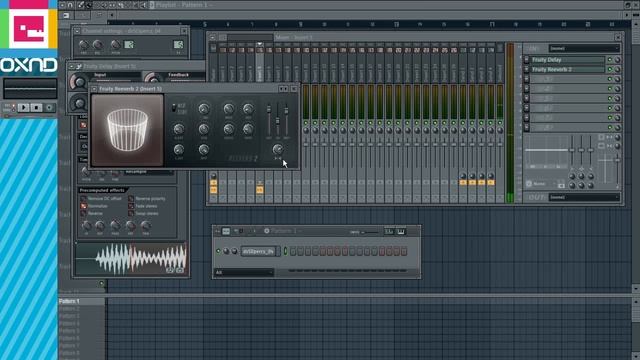Click the stereo separation knob in Fruity Reeverb 2
The height and width of the screenshot is (360, 640).
pos(278,149)
